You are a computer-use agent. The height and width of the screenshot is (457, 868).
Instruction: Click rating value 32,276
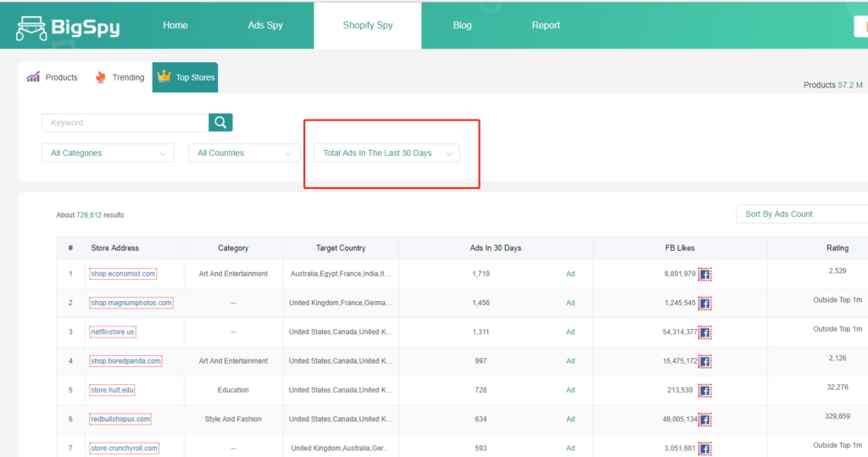[837, 387]
